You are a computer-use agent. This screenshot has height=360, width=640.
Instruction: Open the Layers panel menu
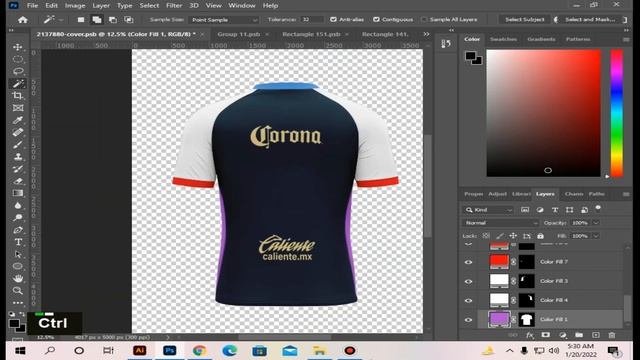[626, 194]
